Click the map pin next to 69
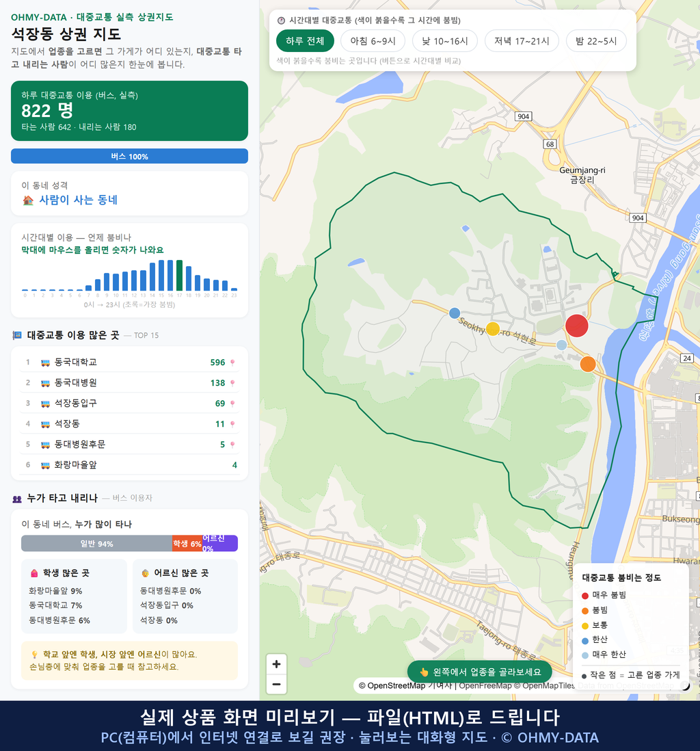The width and height of the screenshot is (700, 751). click(x=232, y=404)
